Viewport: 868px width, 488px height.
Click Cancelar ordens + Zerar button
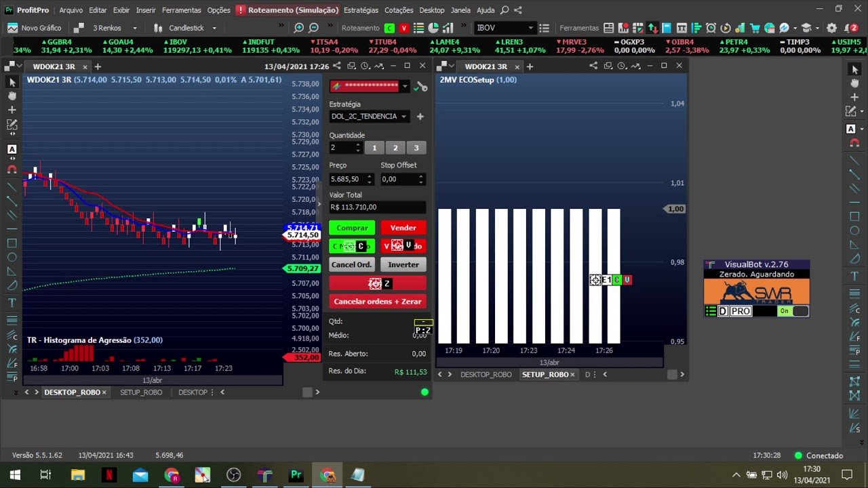378,302
